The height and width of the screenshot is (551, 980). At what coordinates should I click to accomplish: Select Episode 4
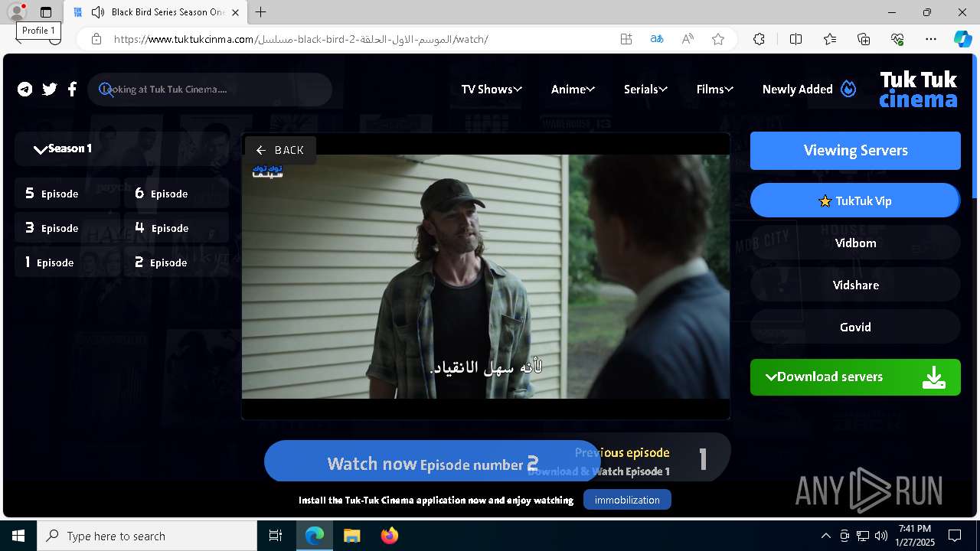point(177,228)
